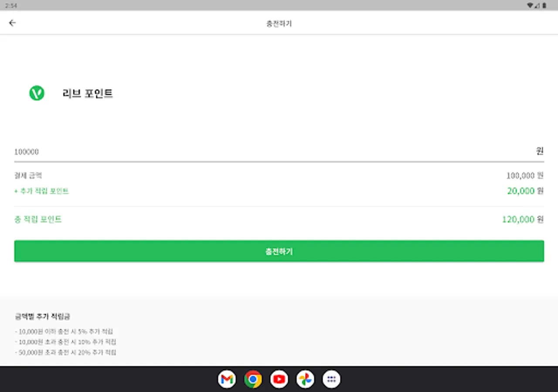Tap the 추가 적립 포인트 row

pyautogui.click(x=279, y=191)
